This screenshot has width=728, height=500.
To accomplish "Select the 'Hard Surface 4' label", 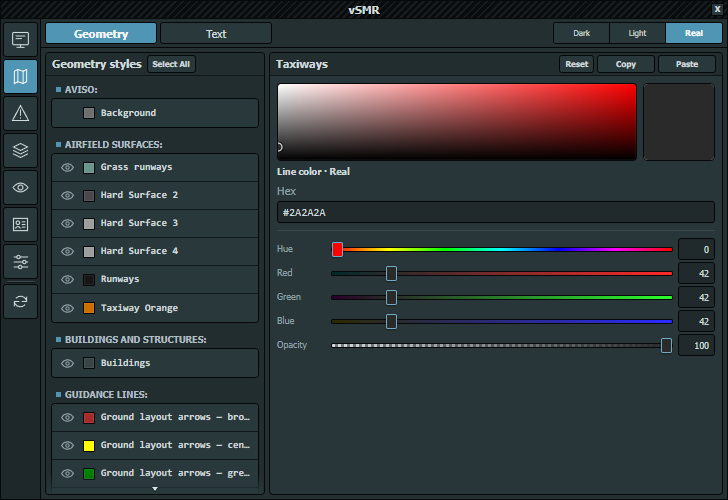I will [139, 251].
